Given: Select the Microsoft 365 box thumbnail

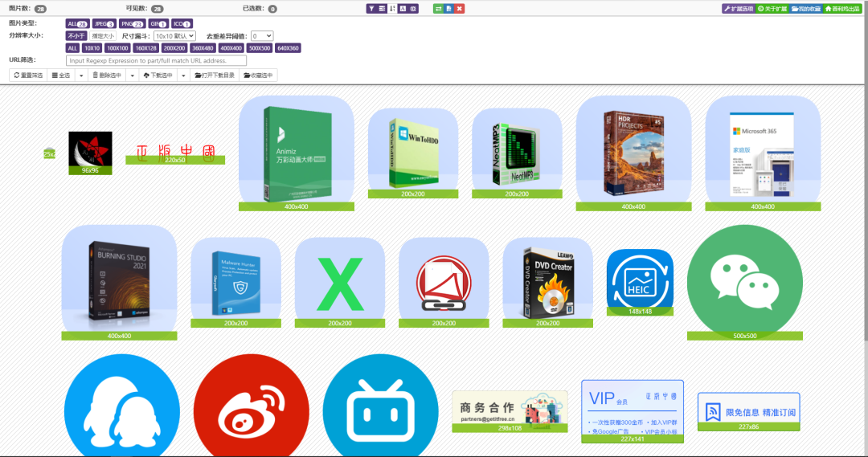Looking at the screenshot, I should point(763,153).
